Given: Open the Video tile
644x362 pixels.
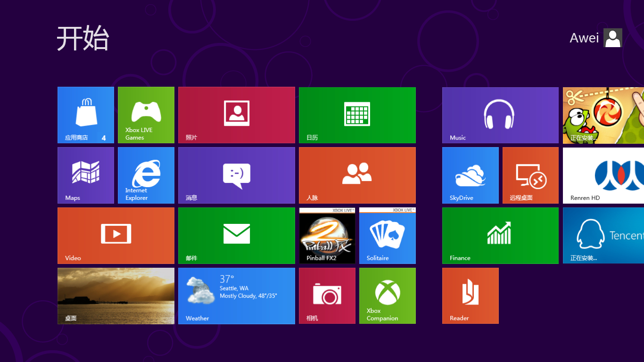Looking at the screenshot, I should click(x=116, y=236).
